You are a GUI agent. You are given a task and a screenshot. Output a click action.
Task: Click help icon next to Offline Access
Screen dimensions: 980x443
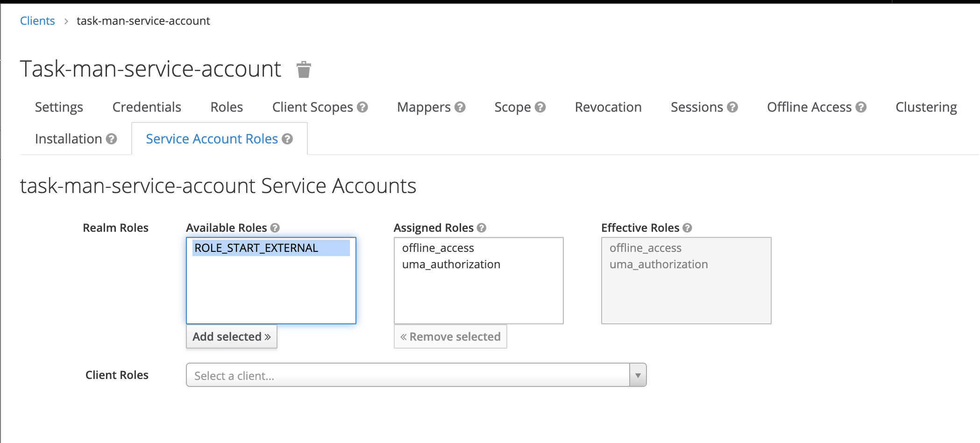tap(861, 107)
